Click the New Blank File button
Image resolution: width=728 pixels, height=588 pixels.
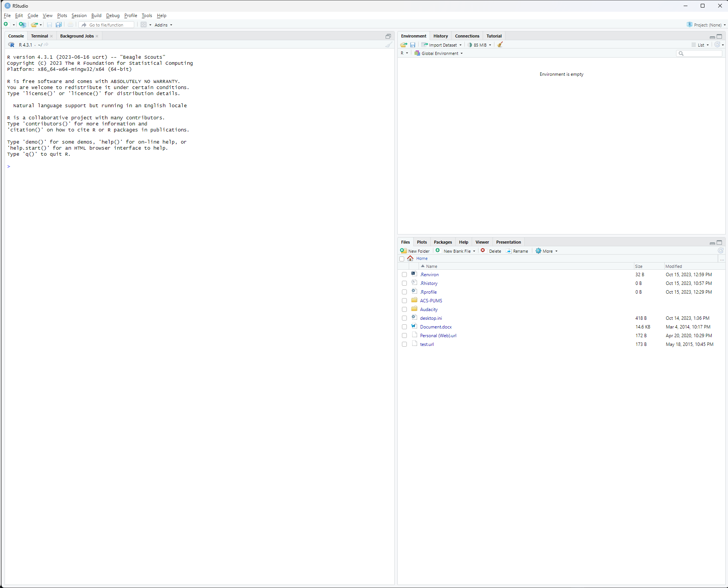click(x=455, y=251)
